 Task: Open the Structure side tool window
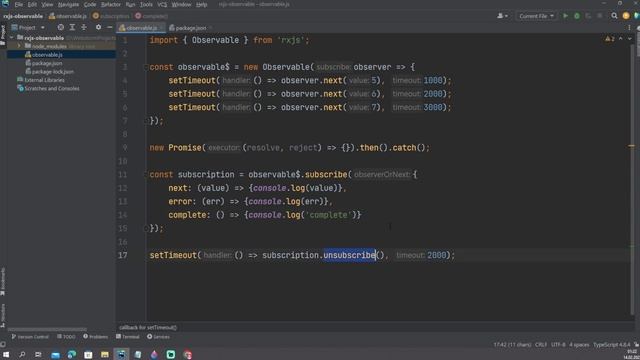coord(3,316)
